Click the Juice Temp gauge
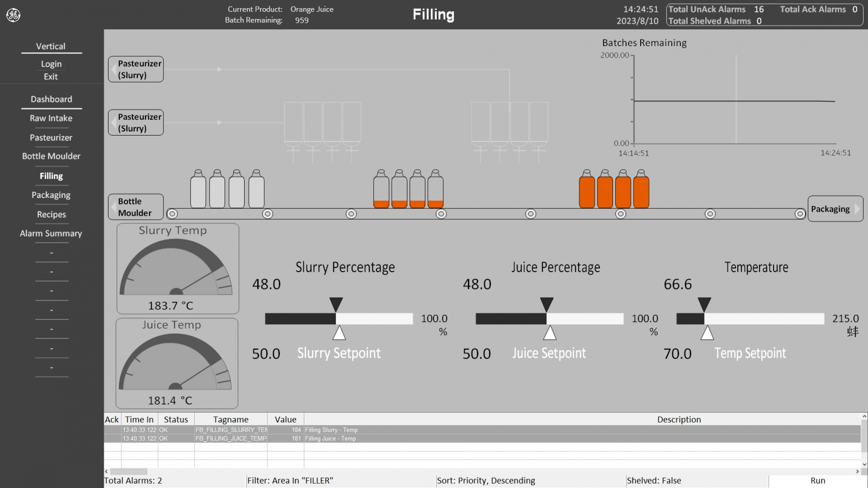 [176, 363]
